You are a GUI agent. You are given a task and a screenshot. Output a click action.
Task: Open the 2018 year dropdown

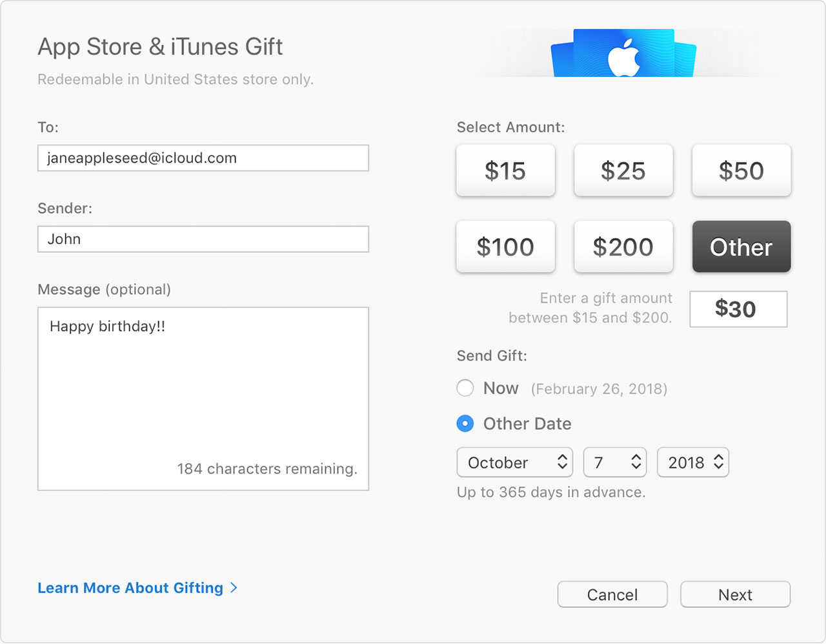pyautogui.click(x=693, y=463)
